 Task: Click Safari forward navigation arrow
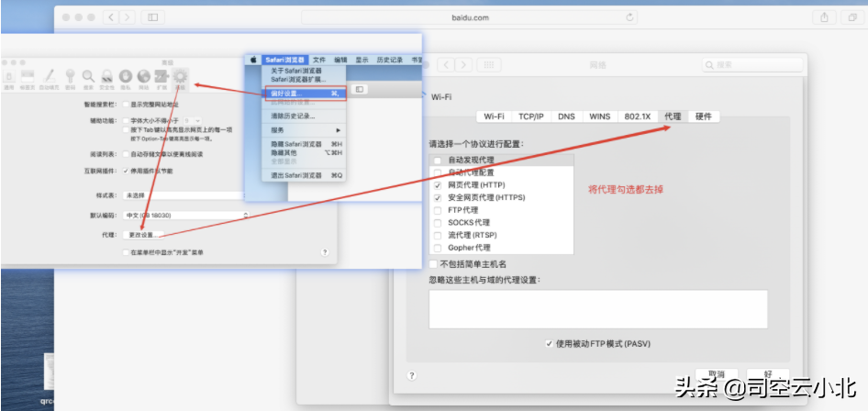(x=128, y=17)
